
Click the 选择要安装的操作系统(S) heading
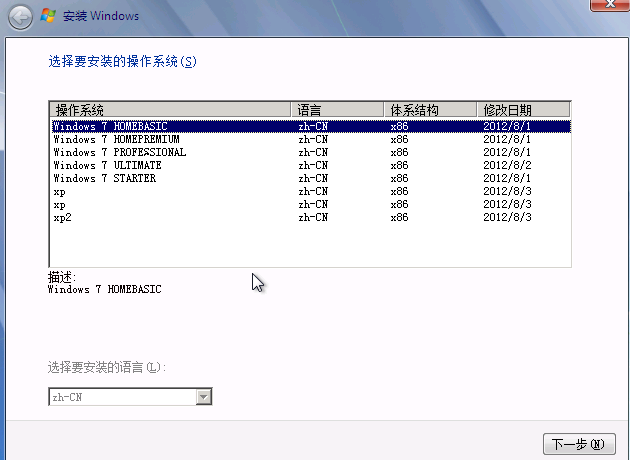122,61
